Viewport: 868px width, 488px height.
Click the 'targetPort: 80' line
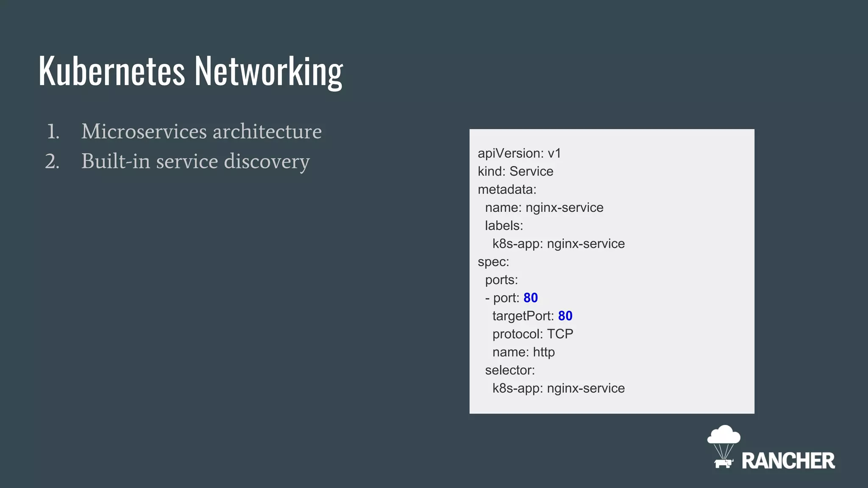pyautogui.click(x=532, y=316)
